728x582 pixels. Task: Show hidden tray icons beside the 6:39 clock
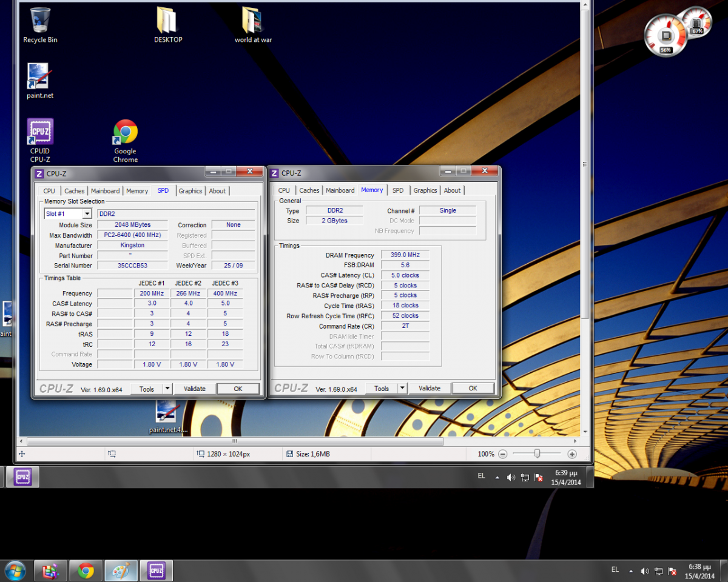pyautogui.click(x=496, y=477)
